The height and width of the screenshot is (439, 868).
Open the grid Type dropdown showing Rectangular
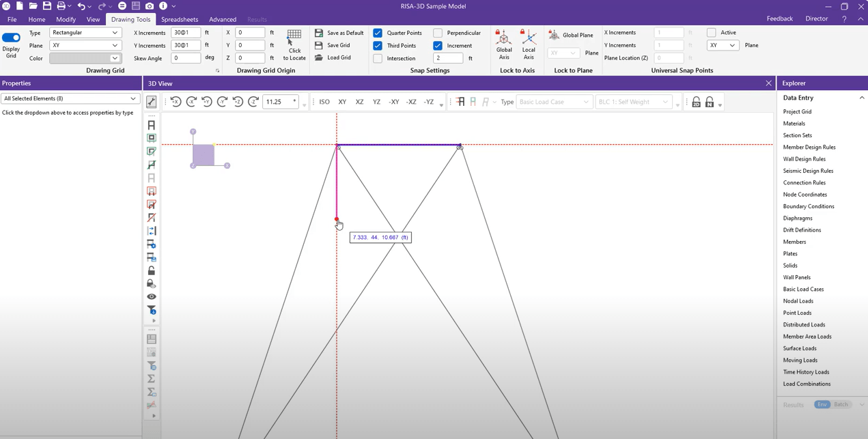click(x=85, y=32)
